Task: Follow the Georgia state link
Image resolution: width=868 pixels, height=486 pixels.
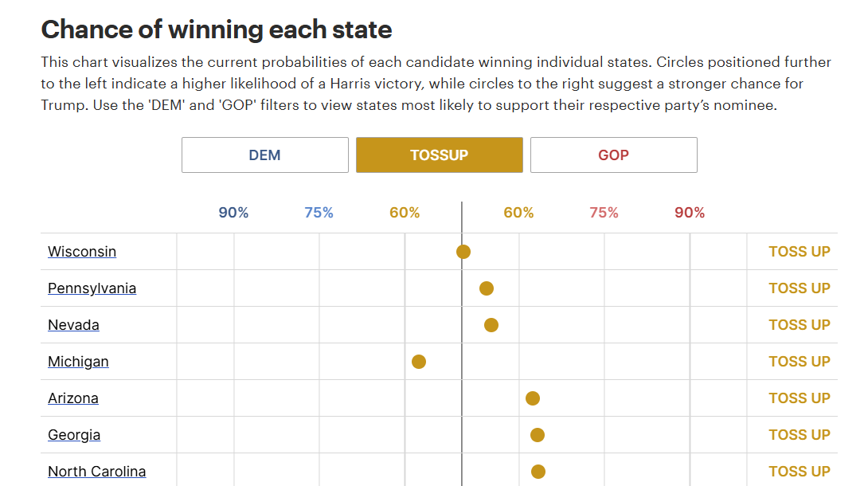Action: point(74,435)
